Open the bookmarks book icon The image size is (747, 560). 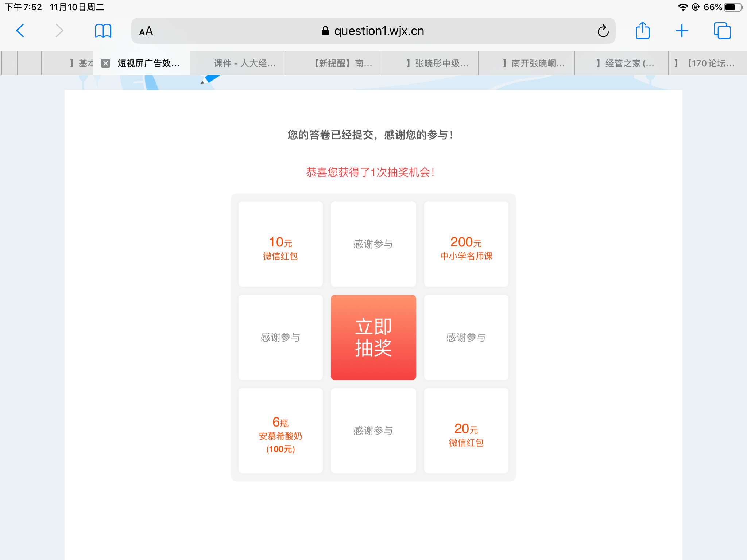point(103,31)
